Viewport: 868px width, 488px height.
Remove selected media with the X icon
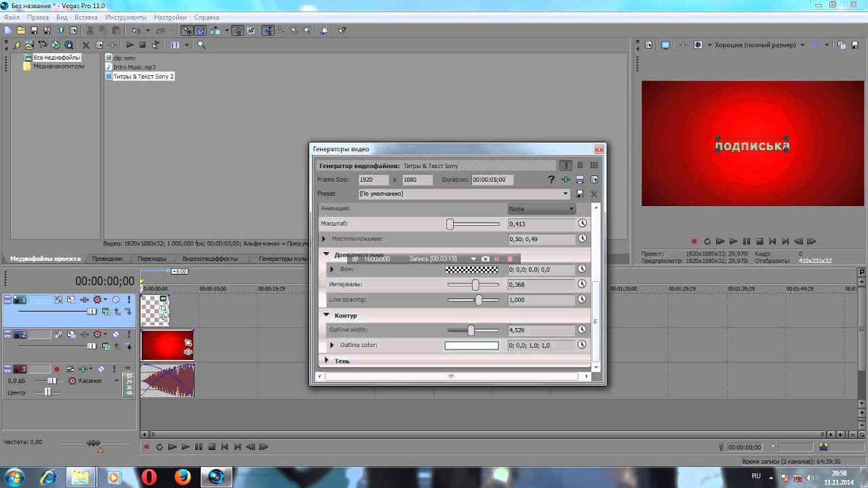pos(86,45)
